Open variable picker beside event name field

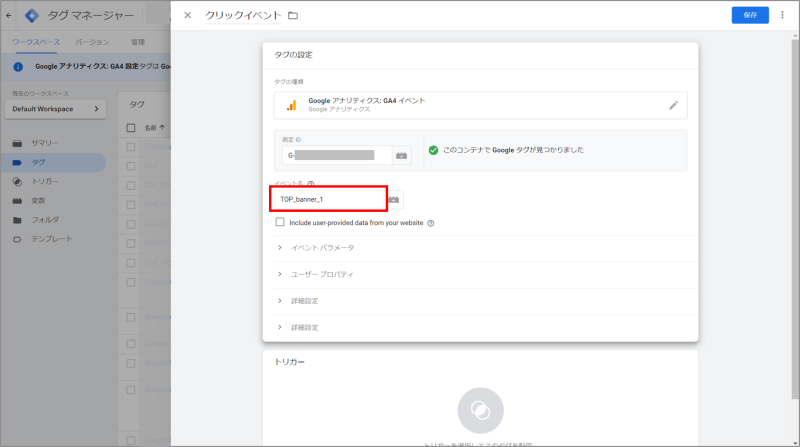pyautogui.click(x=394, y=200)
